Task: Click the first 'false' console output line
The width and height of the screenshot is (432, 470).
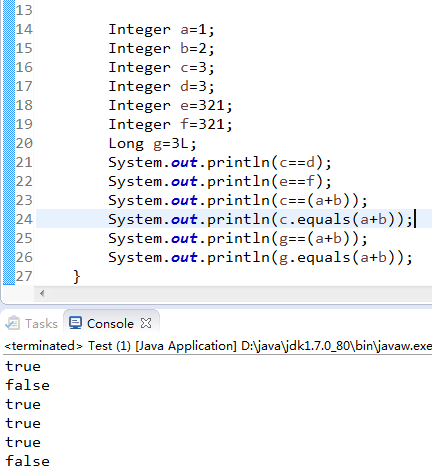Action: coord(28,385)
